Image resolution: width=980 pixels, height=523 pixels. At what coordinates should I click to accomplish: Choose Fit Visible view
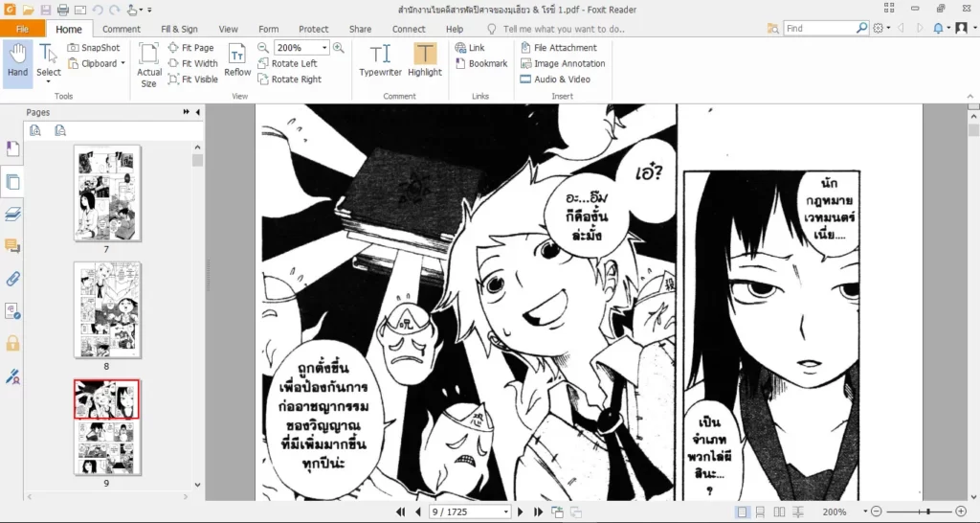pyautogui.click(x=192, y=80)
